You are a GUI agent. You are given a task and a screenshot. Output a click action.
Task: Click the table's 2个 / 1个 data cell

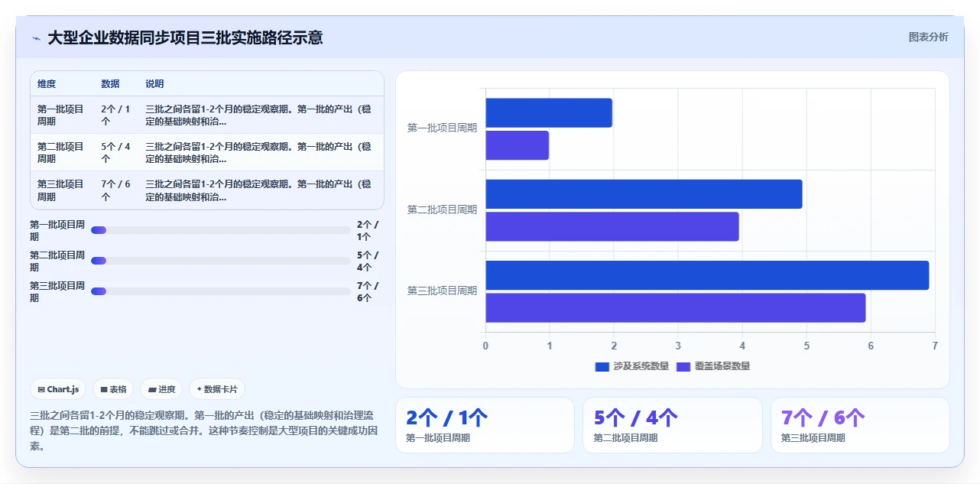point(116,115)
